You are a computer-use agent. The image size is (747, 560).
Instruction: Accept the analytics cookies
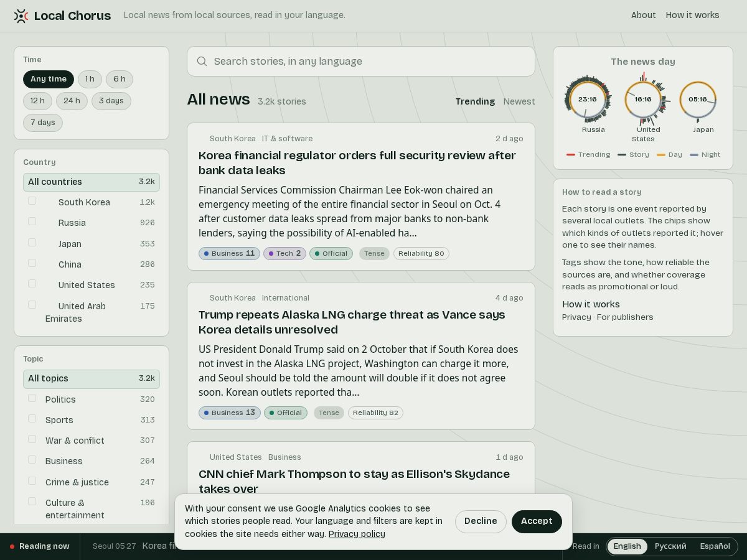[x=537, y=521]
